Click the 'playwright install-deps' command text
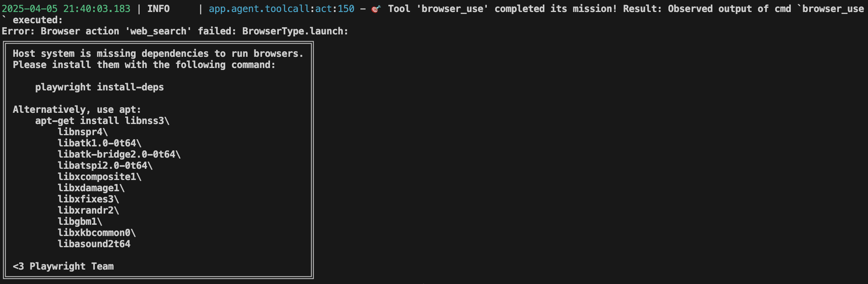The image size is (868, 284). (100, 87)
